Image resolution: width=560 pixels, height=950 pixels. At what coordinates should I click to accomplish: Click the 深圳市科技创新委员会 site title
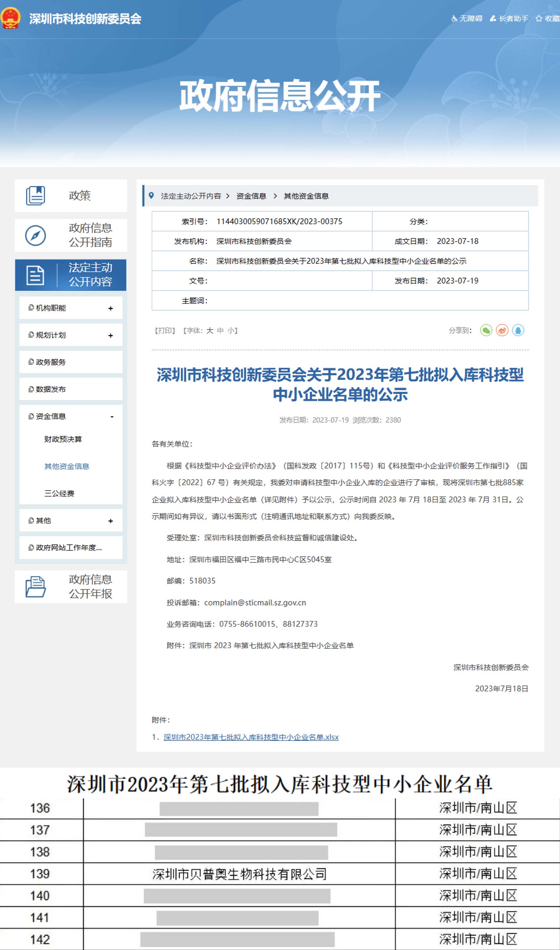(x=85, y=19)
